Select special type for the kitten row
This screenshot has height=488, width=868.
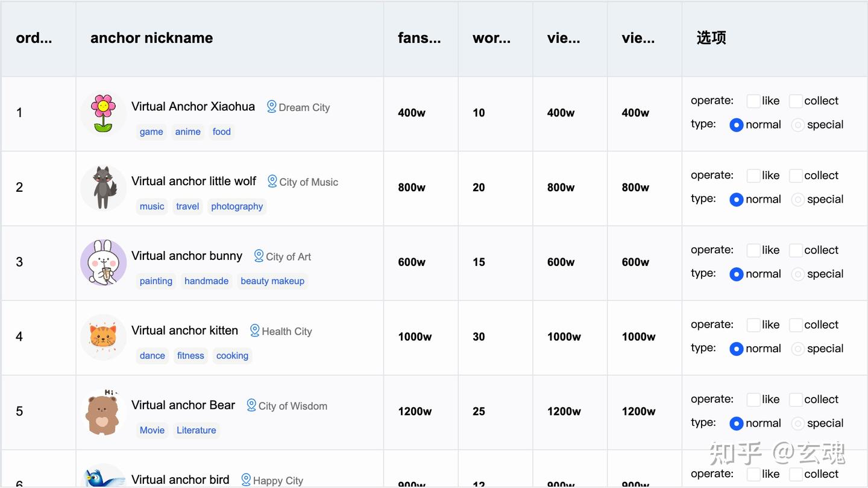pos(797,349)
